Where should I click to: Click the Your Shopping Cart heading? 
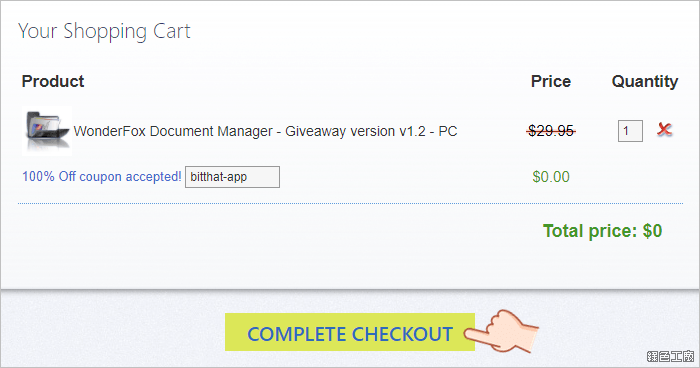[x=104, y=31]
